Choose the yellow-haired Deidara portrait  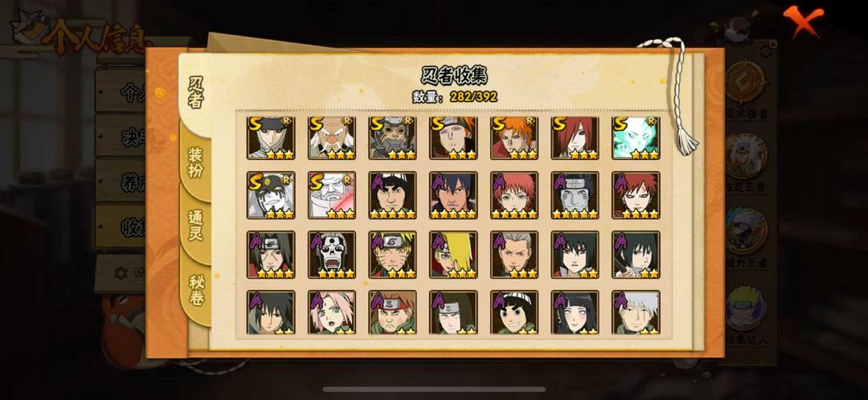[453, 255]
